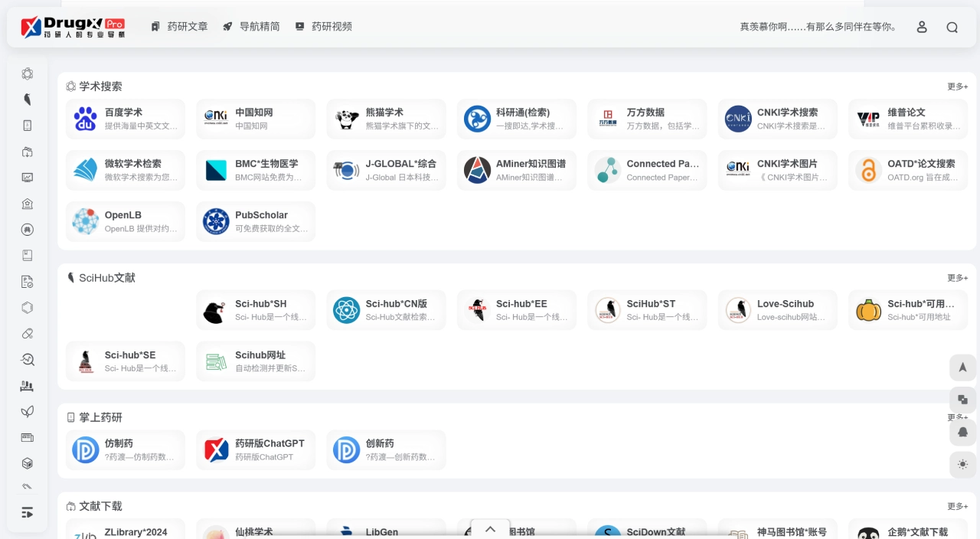Open the 中国知网 card
Screen dimensions: 980x539
click(x=256, y=119)
